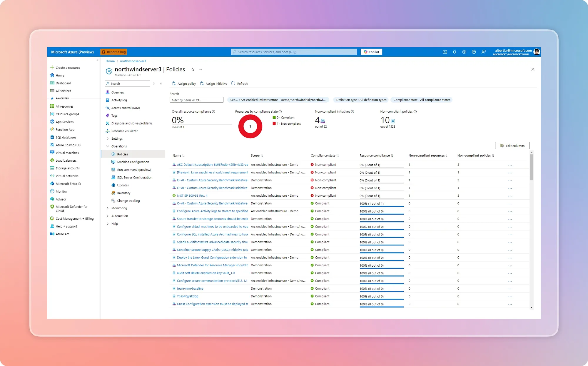Open the Activity log menu item
Image resolution: width=588 pixels, height=366 pixels.
[119, 100]
